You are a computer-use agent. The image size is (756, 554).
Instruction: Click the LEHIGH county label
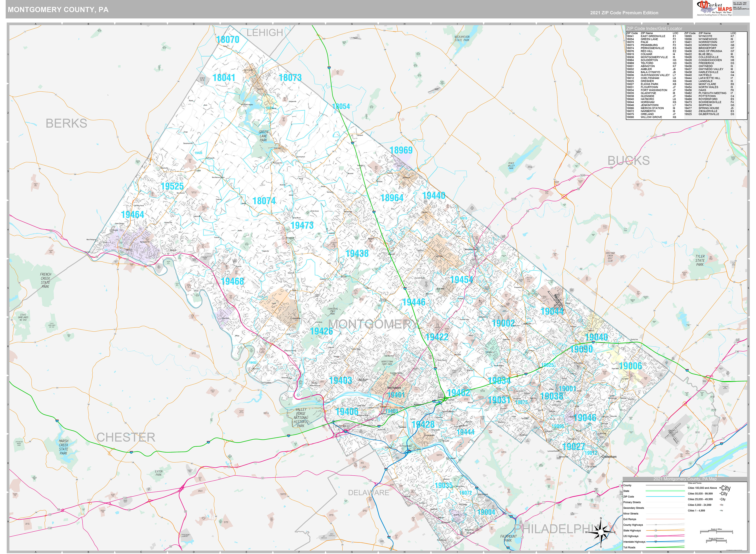265,33
